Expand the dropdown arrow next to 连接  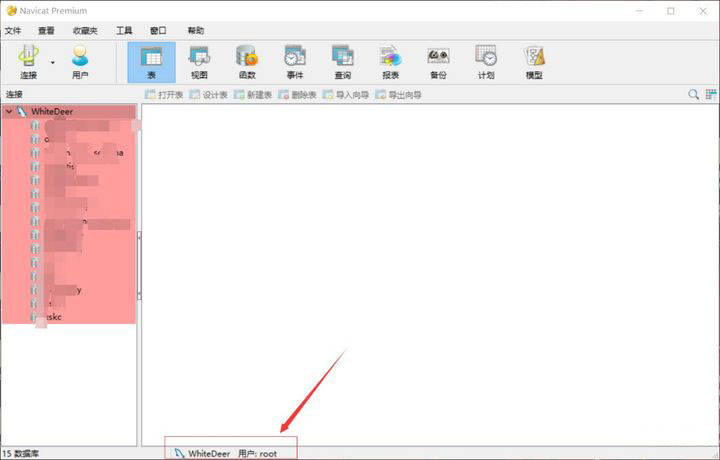pyautogui.click(x=53, y=62)
